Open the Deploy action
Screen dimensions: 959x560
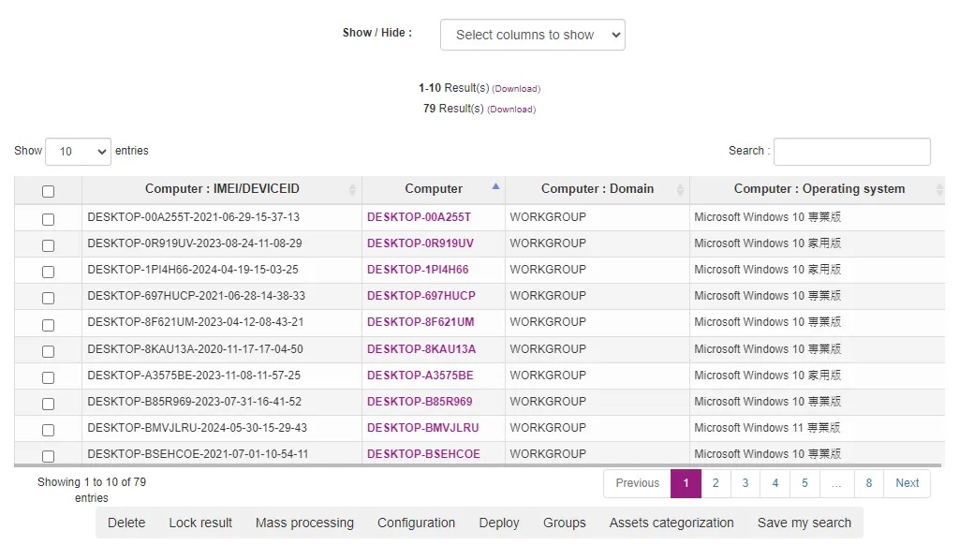coord(499,523)
